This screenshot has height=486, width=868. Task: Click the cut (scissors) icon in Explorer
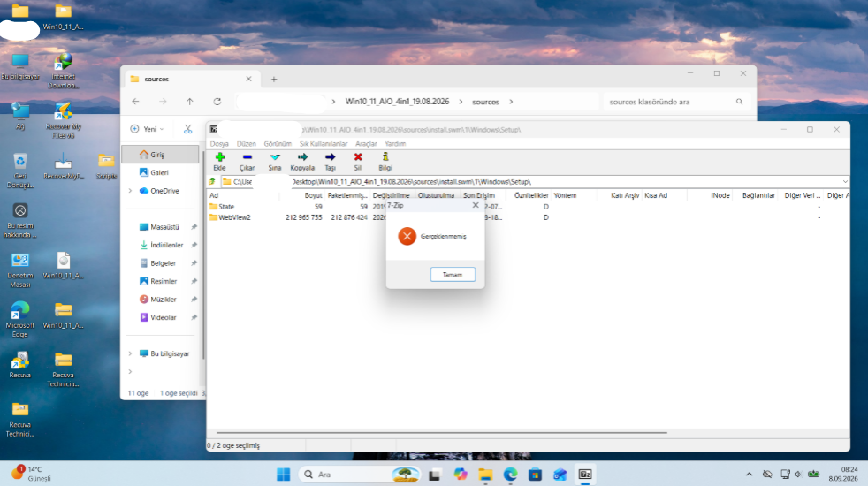[187, 129]
